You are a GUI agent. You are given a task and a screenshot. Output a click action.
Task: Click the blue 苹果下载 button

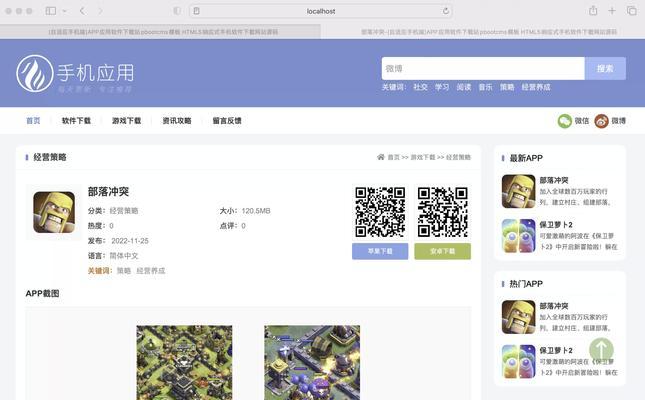point(380,251)
